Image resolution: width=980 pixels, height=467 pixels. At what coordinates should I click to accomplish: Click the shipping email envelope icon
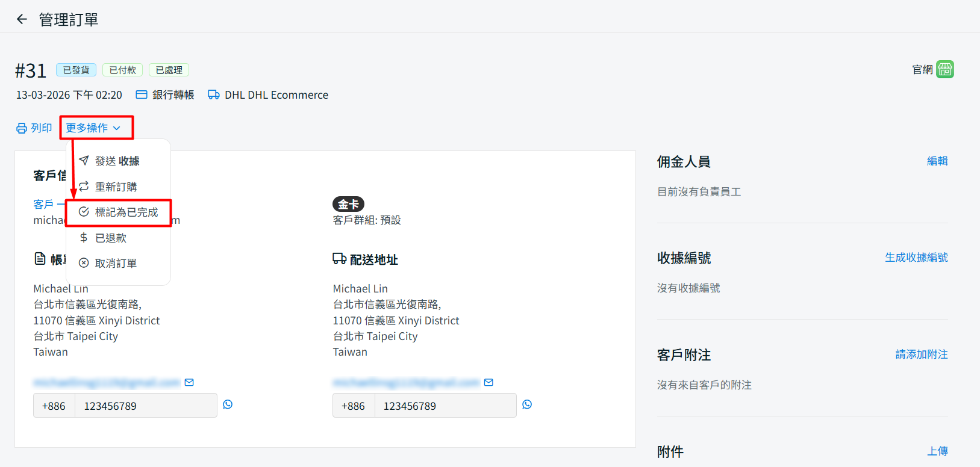pyautogui.click(x=488, y=383)
